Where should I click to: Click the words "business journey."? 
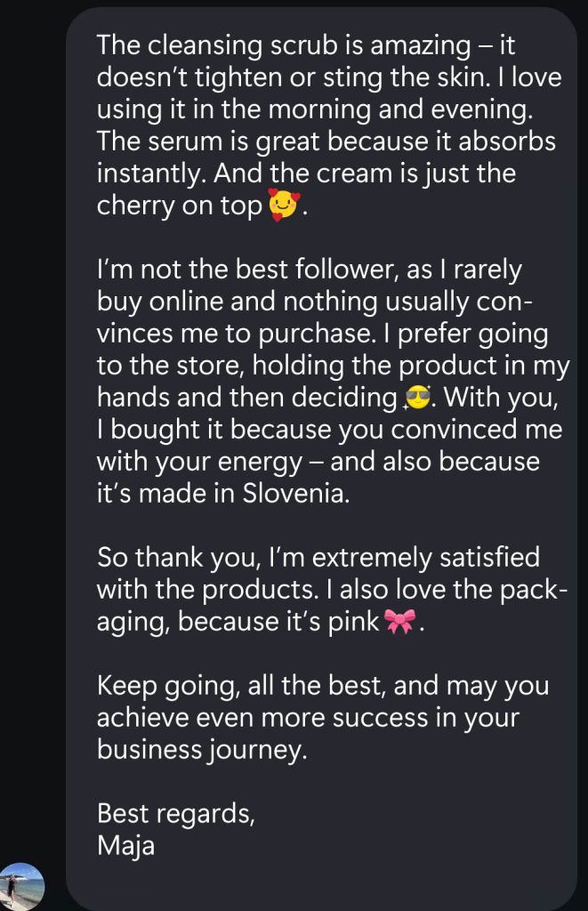pyautogui.click(x=201, y=750)
